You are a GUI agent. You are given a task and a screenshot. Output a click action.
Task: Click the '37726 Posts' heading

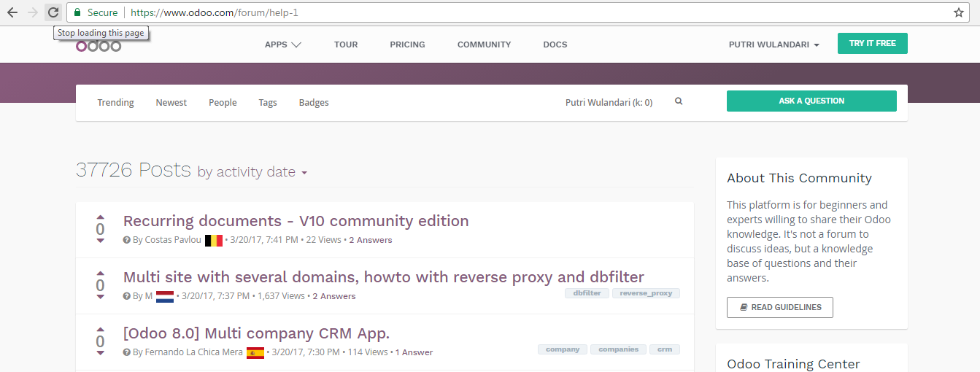pos(134,170)
